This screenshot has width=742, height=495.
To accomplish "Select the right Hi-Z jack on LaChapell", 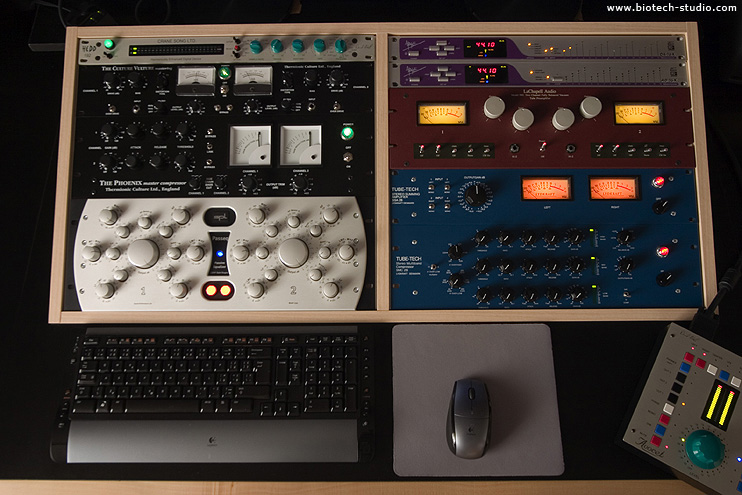I will click(571, 149).
